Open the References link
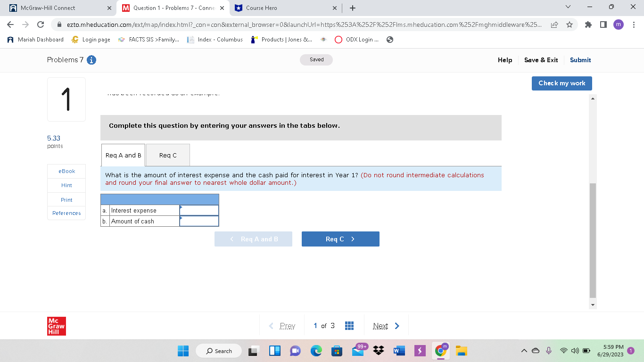 [66, 213]
